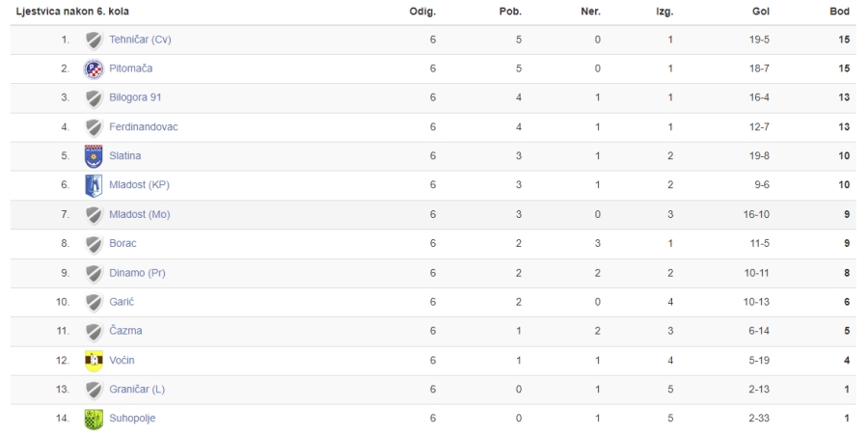Click the Graničar (L) placeholder shield icon
Image resolution: width=868 pixels, height=435 pixels.
coord(94,390)
